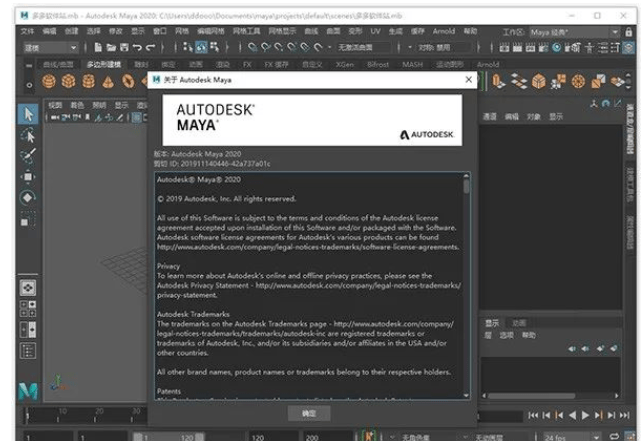This screenshot has height=441, width=643.
Task: Toggle playback loop mode icon
Action: pos(614,436)
